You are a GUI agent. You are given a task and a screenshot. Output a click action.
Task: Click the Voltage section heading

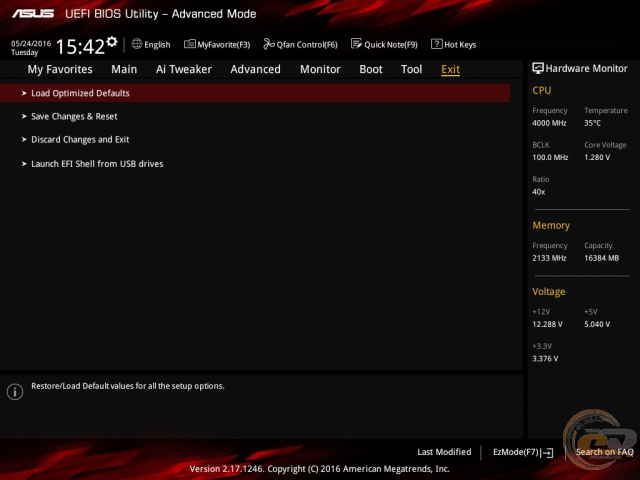(549, 292)
